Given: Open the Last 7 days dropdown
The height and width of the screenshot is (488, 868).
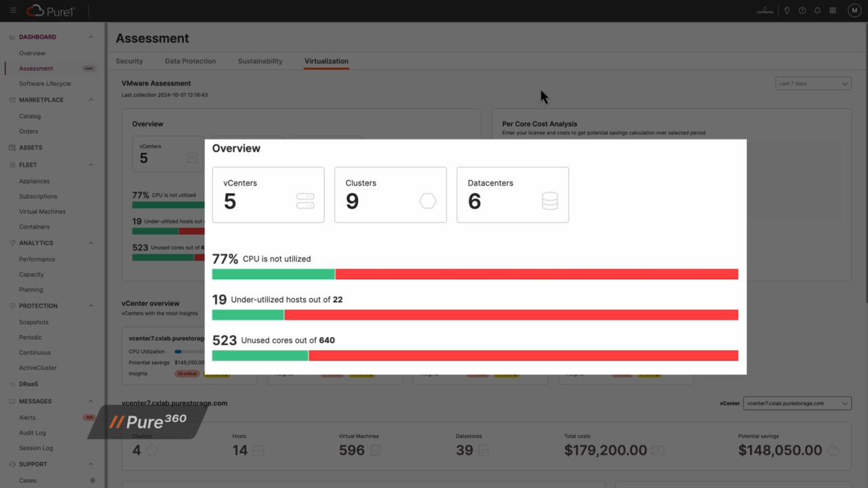Looking at the screenshot, I should pos(813,83).
